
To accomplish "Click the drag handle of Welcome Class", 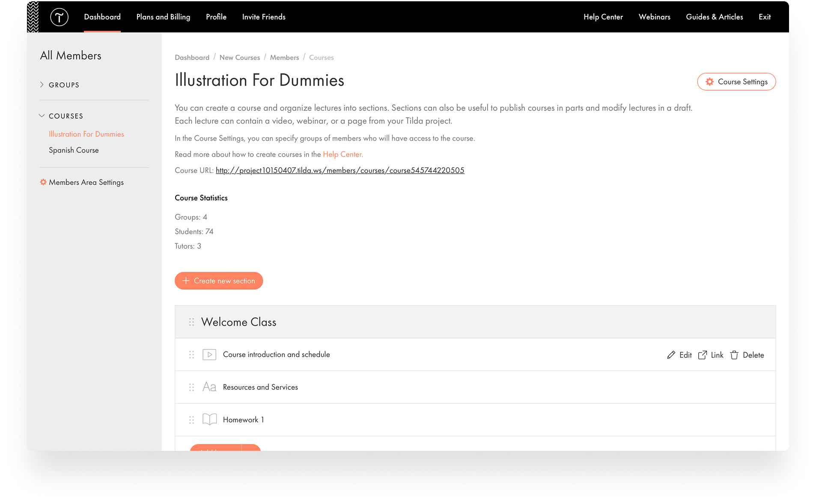I will coord(191,322).
